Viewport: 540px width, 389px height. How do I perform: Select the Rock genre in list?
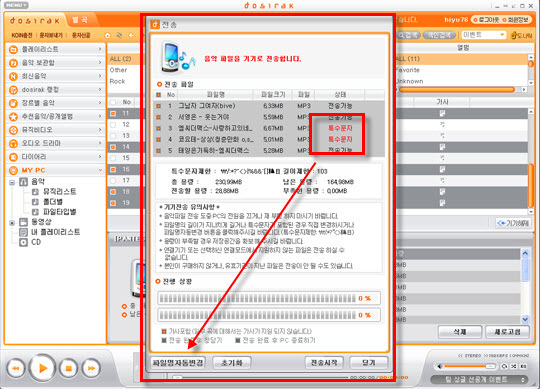coord(117,82)
